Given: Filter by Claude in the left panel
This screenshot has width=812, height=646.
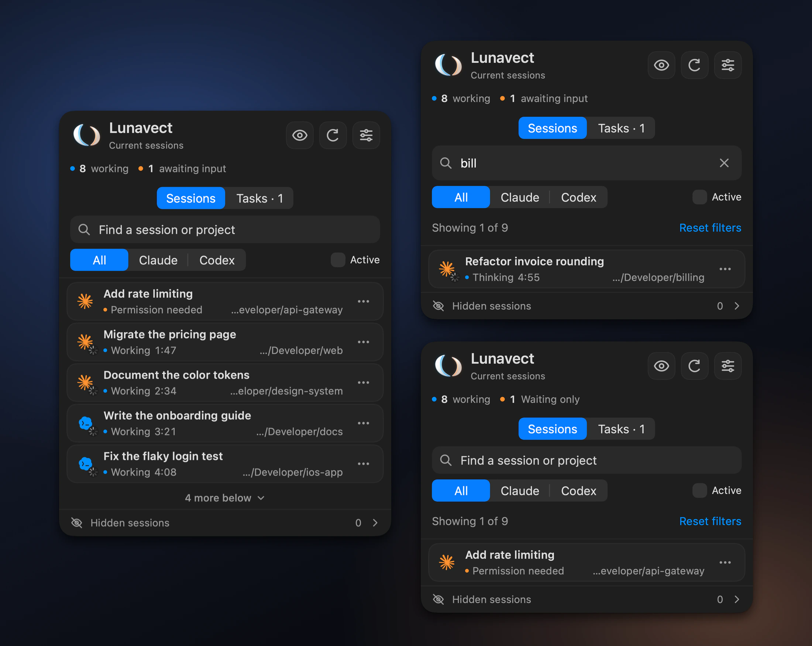Looking at the screenshot, I should pyautogui.click(x=158, y=260).
